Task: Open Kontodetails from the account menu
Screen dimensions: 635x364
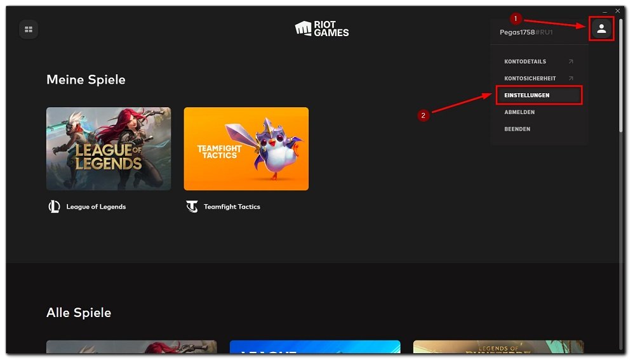Action: tap(525, 62)
